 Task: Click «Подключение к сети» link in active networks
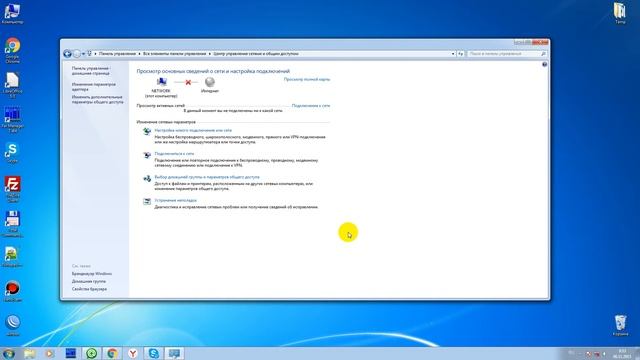pos(311,105)
